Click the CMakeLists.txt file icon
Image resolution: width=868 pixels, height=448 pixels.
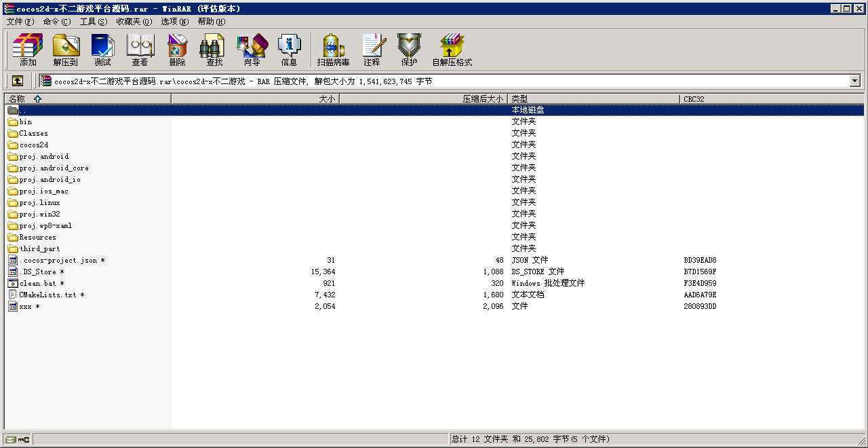[13, 295]
